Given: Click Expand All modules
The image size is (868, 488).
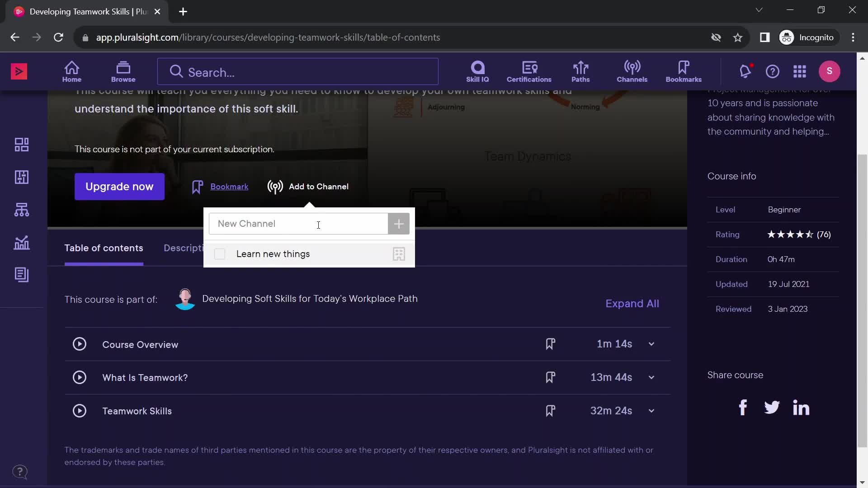Looking at the screenshot, I should click(632, 304).
